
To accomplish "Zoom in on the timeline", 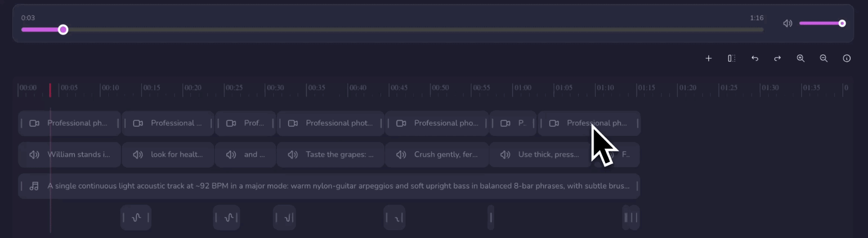I will [801, 58].
